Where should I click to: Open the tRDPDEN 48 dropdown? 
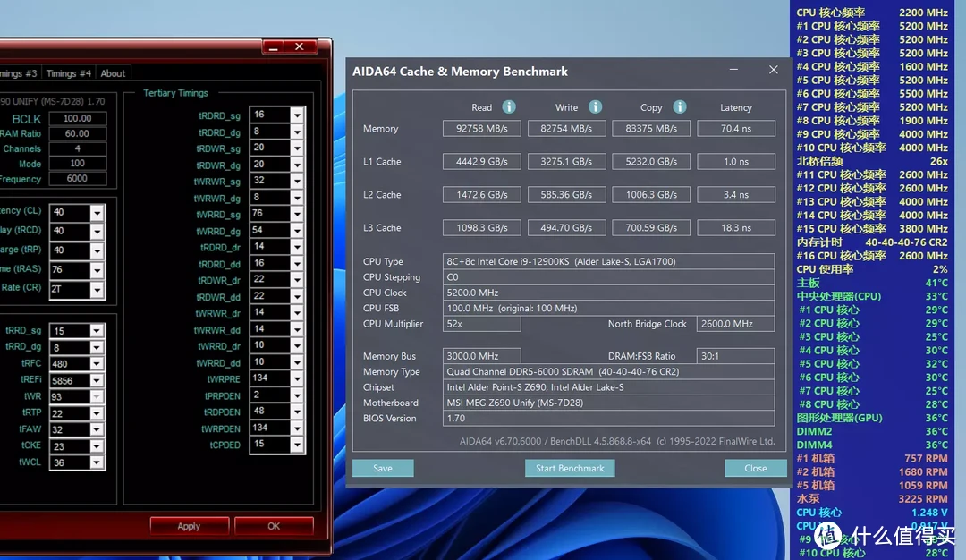coord(297,412)
